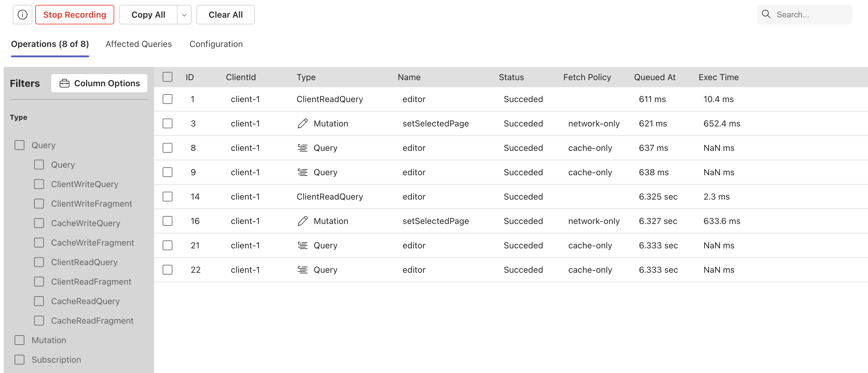Click the search magnifier icon
868x373 pixels.
coord(766,14)
